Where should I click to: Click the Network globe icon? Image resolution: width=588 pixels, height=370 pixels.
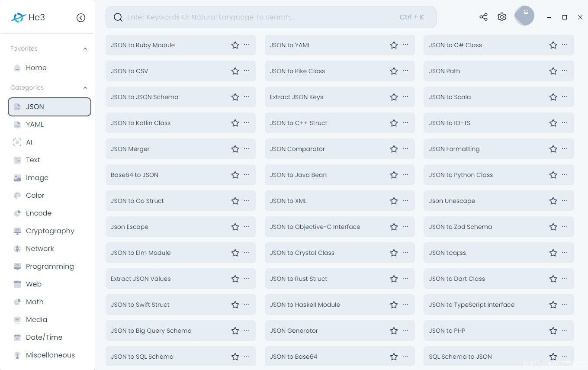click(17, 249)
